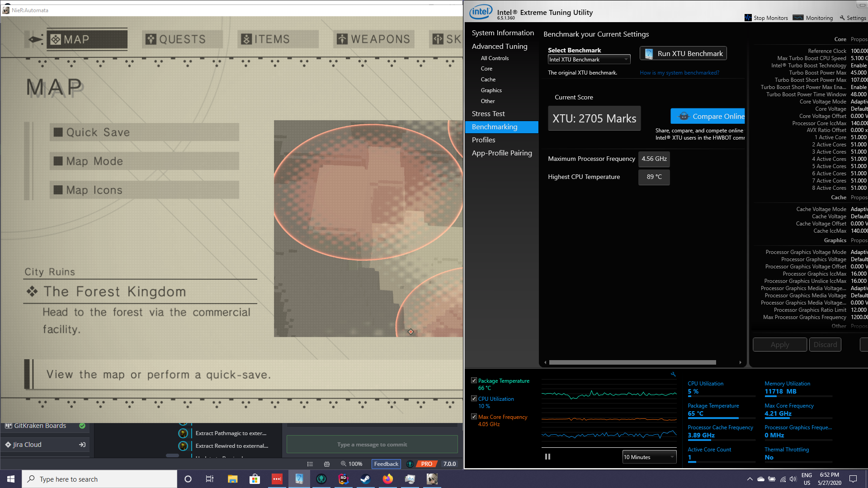The image size is (868, 488).
Task: Open the volume control in tray
Action: coord(793,479)
